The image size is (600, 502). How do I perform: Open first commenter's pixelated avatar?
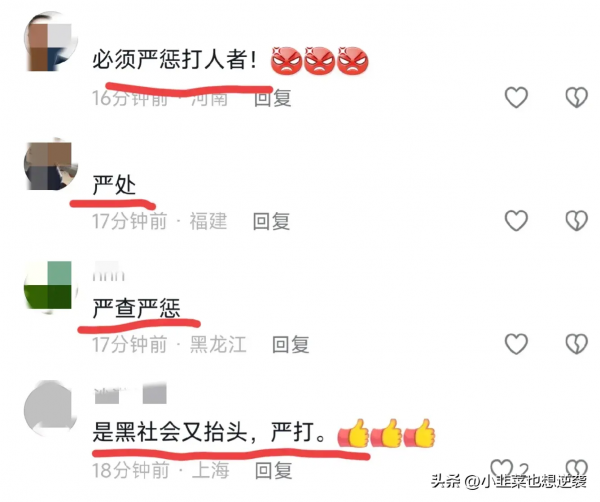51,42
